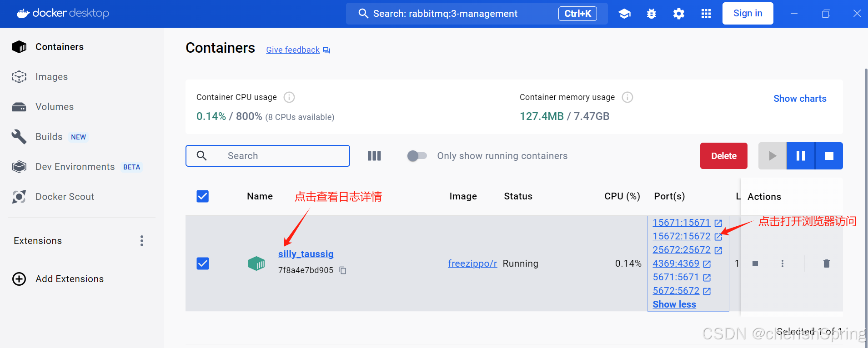The height and width of the screenshot is (348, 868).
Task: Open more actions menu for silly_taussig
Action: tap(783, 263)
